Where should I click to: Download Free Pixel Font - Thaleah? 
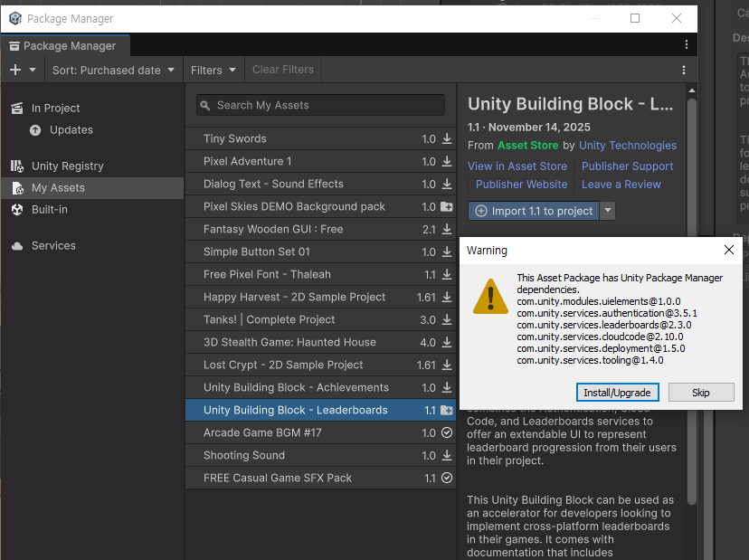point(447,274)
